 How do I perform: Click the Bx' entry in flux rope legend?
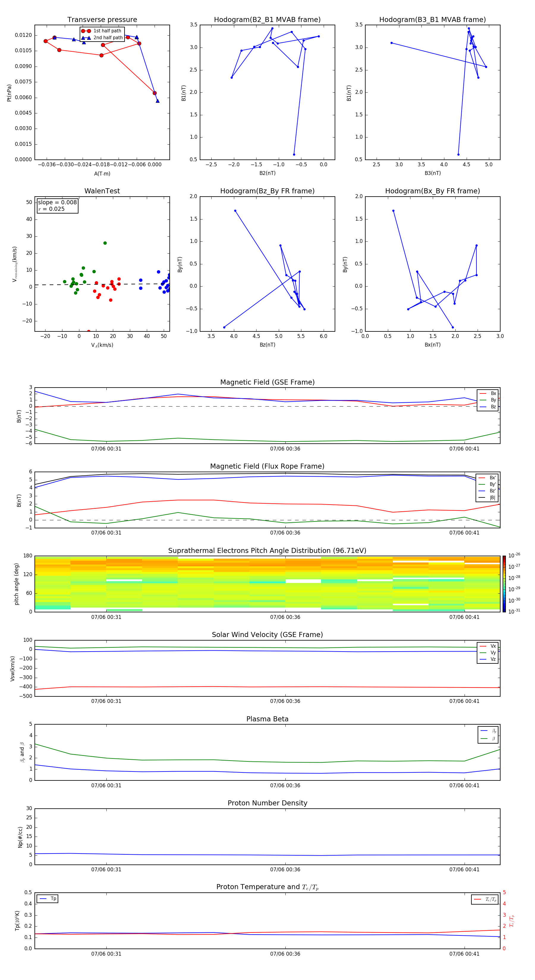click(487, 478)
